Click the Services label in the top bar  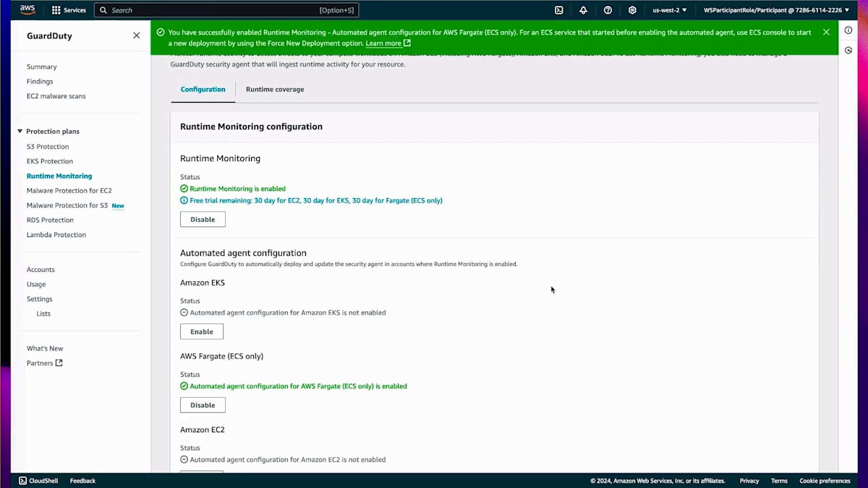pos(75,10)
